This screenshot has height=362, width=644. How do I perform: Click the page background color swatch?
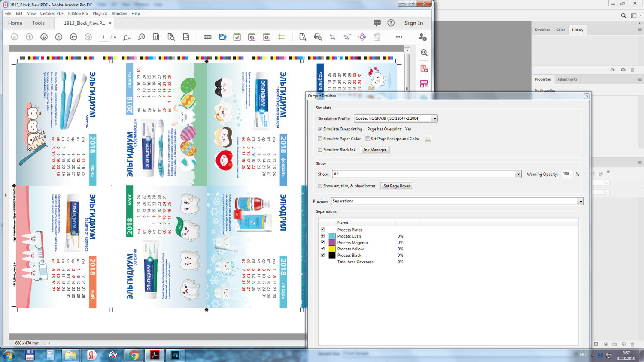click(x=428, y=139)
